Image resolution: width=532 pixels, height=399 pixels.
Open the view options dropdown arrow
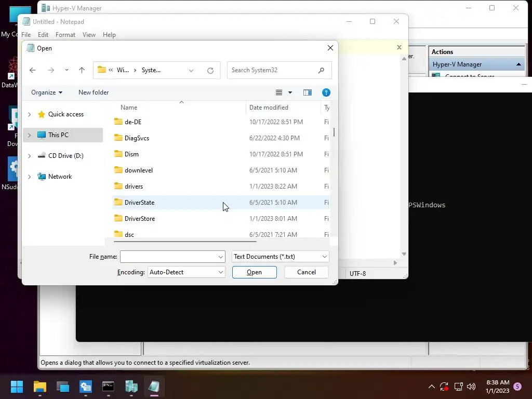point(290,92)
